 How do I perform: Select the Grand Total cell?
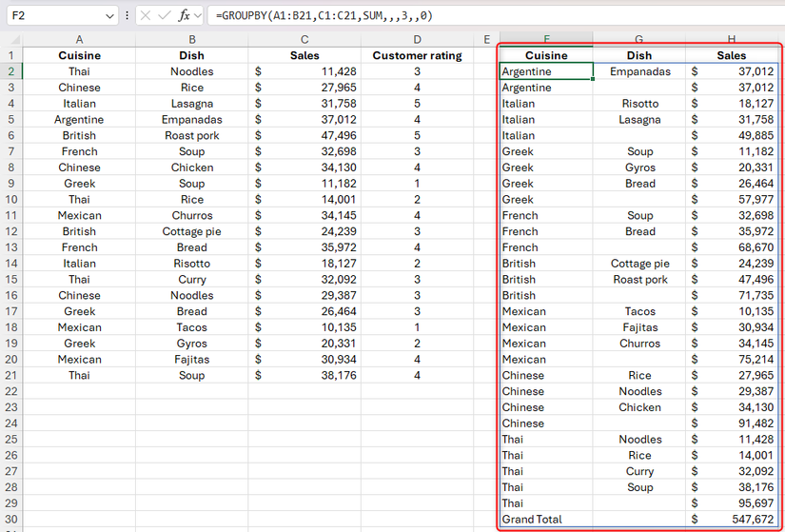[x=545, y=520]
